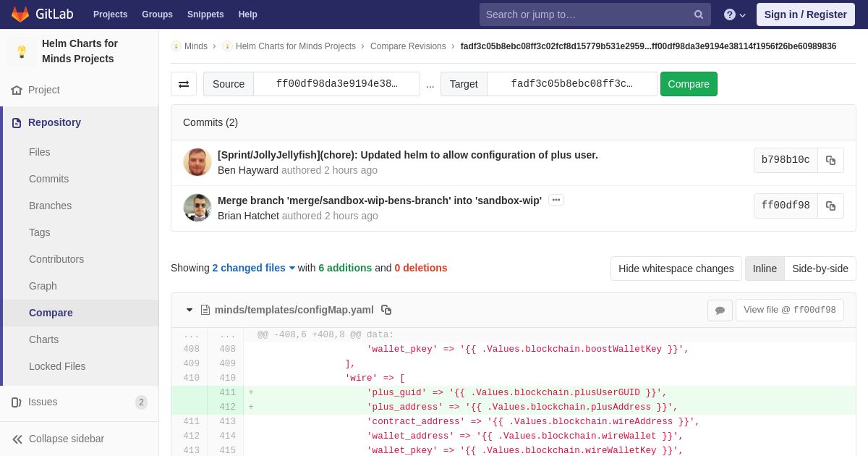The width and height of the screenshot is (868, 456).
Task: Open Files in sidebar
Action: pyautogui.click(x=40, y=152)
